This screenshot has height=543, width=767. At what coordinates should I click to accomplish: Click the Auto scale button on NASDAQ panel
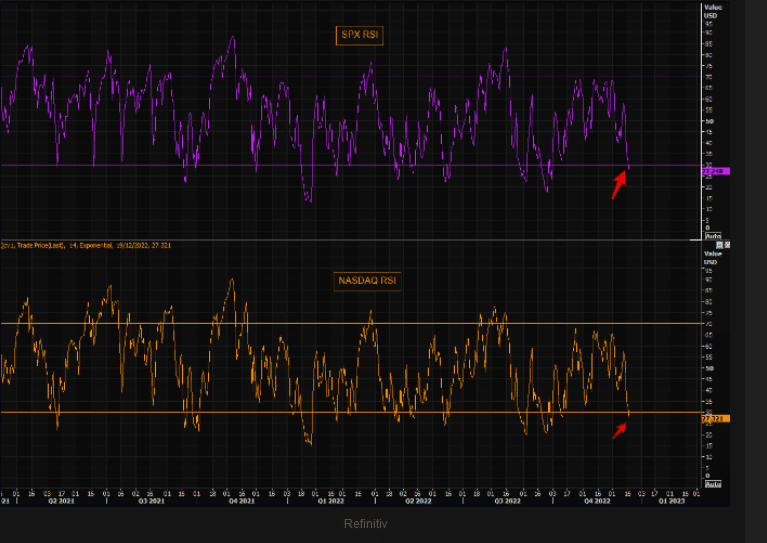coord(713,484)
